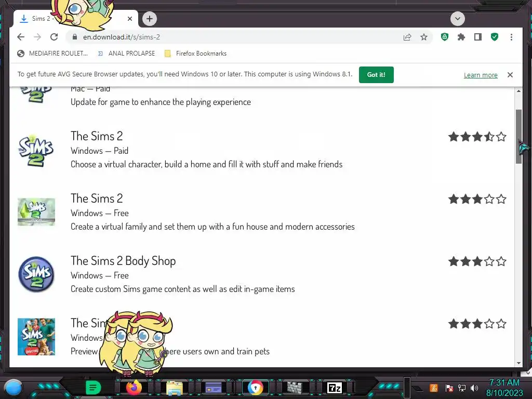Viewport: 532px width, 399px height.
Task: Toggle the browser side panel
Action: [x=478, y=37]
